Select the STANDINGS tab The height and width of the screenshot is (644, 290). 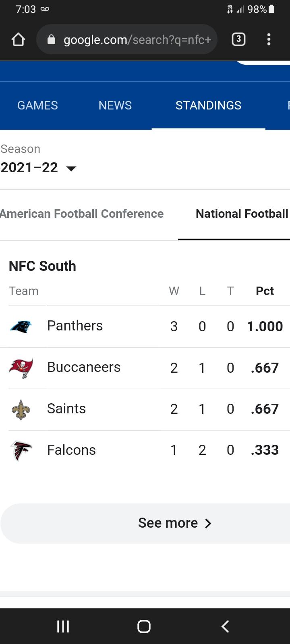pos(208,105)
